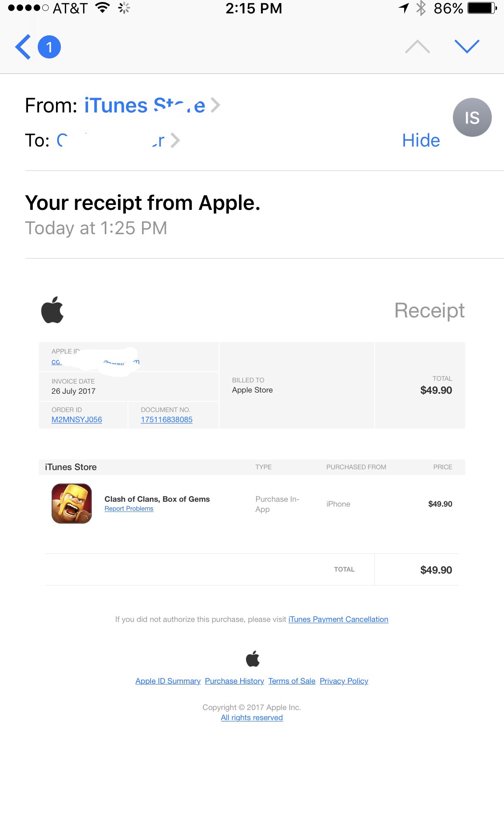The image size is (504, 833).
Task: Go to previous message with up arrow
Action: click(x=417, y=47)
